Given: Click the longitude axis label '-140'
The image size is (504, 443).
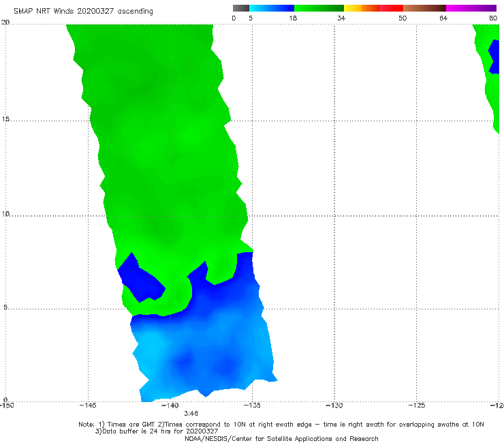Looking at the screenshot, I should click(x=170, y=405).
